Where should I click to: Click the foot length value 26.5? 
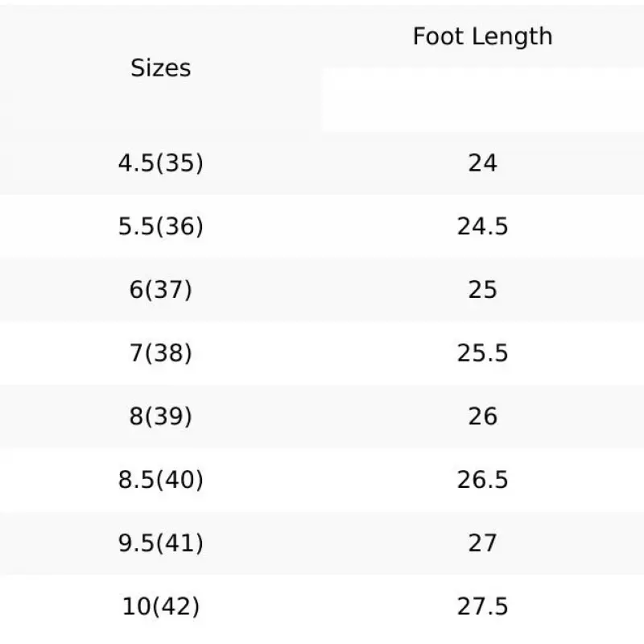tap(482, 480)
